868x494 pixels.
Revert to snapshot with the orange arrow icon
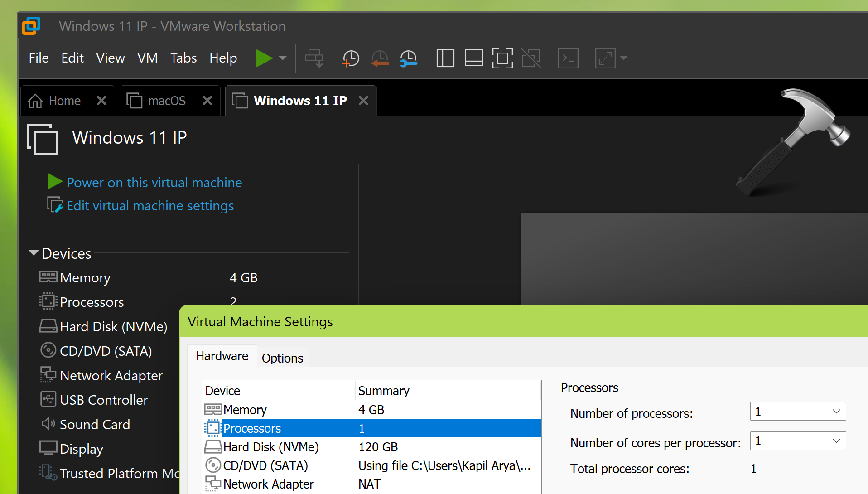click(x=379, y=58)
